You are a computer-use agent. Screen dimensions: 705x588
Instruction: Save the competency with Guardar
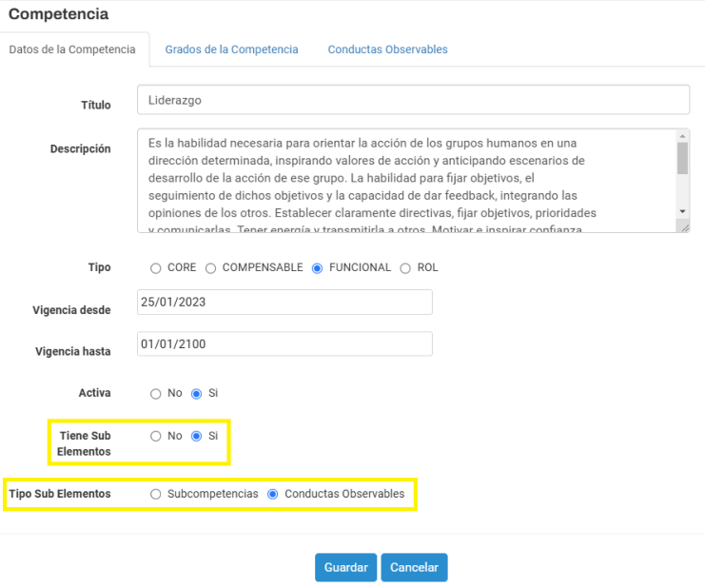[345, 567]
